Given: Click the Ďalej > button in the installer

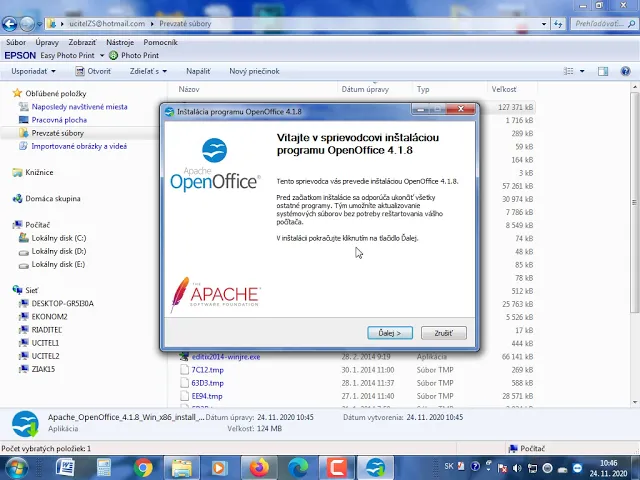Looking at the screenshot, I should (390, 333).
